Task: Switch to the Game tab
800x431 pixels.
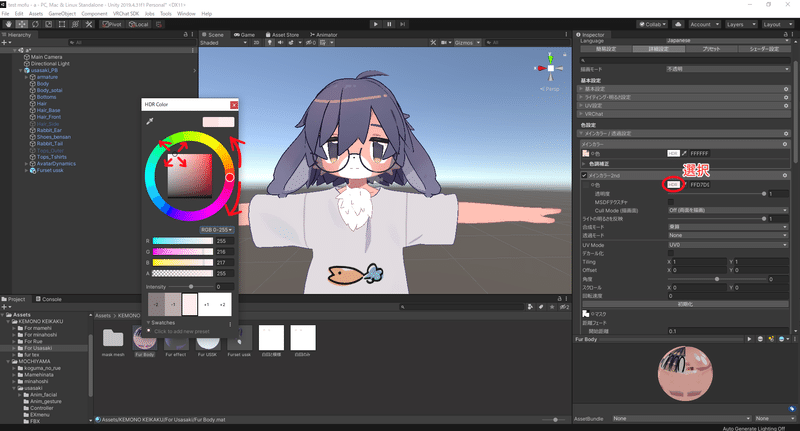Action: (x=244, y=35)
